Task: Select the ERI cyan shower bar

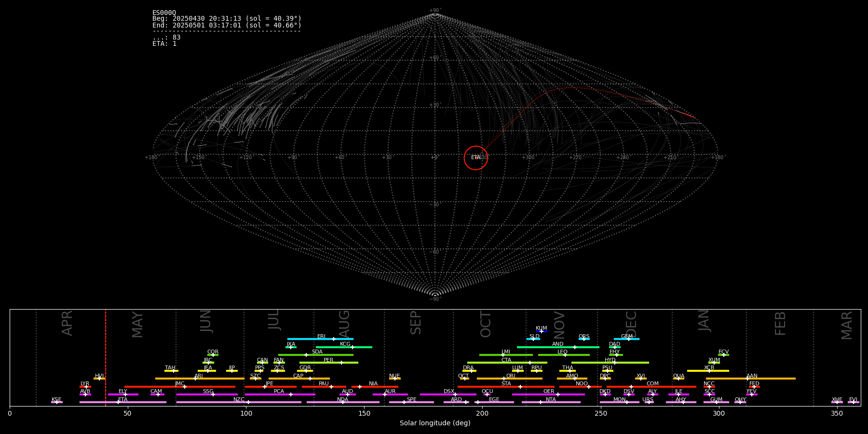Action: [x=320, y=339]
